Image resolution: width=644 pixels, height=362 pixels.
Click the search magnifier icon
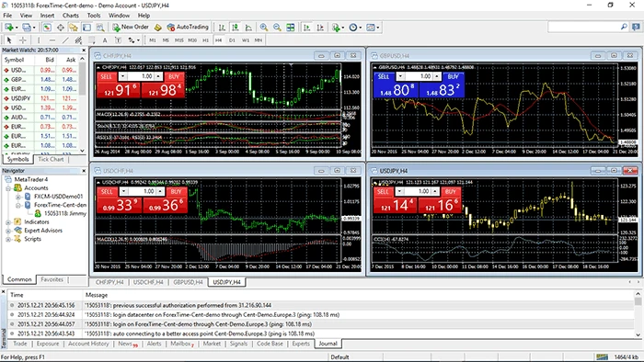[624, 27]
